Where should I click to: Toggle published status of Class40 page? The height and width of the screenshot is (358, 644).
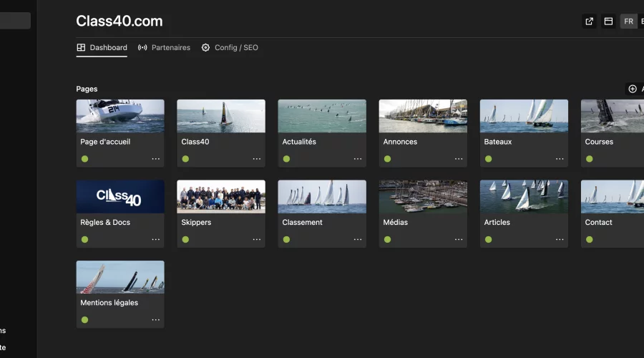(x=185, y=159)
